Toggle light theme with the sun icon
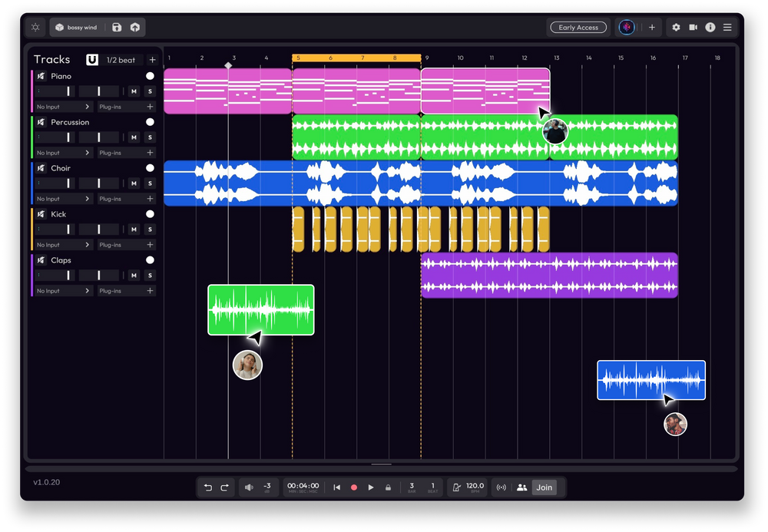This screenshot has width=768, height=532. (35, 28)
